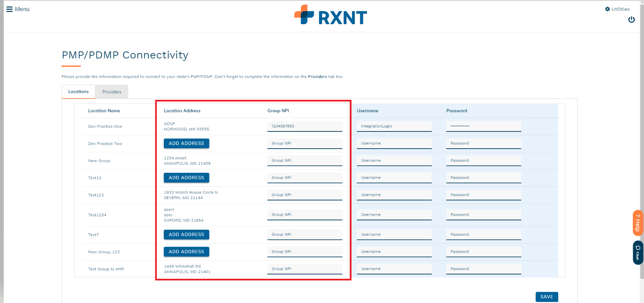This screenshot has width=644, height=303.
Task: Open the hamburger Menu icon
Action: (x=9, y=9)
